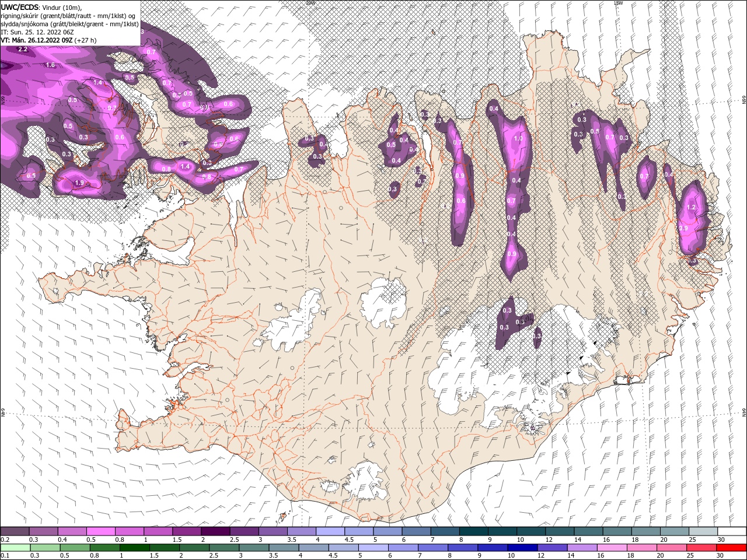This screenshot has width=747, height=560.
Task: Pick upper legend swatch starting at 0.3
Action: (43, 531)
